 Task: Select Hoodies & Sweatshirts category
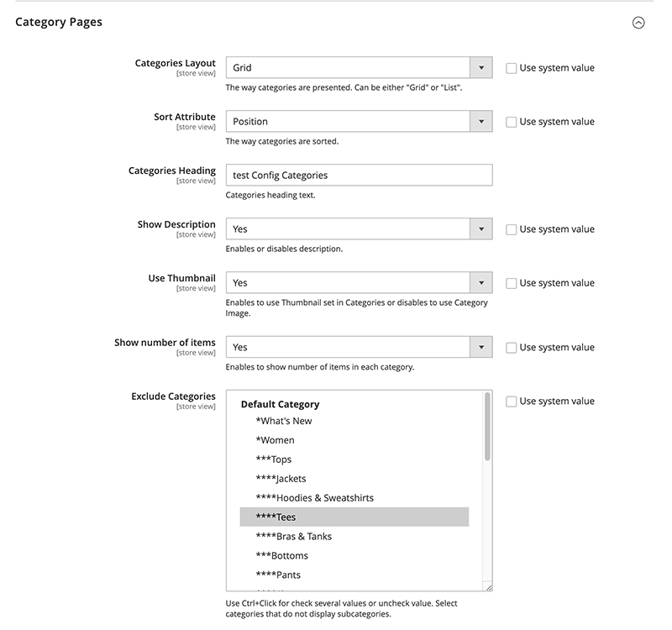pos(314,498)
